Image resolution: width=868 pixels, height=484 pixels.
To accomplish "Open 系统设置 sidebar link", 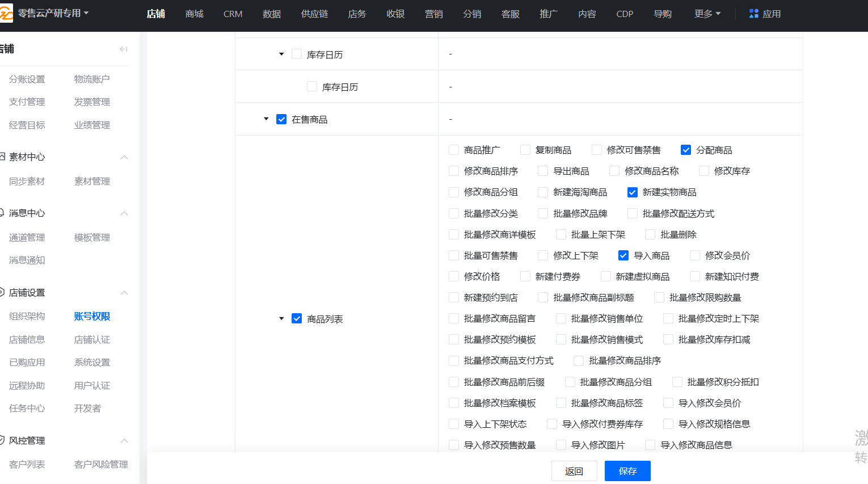I will click(92, 362).
